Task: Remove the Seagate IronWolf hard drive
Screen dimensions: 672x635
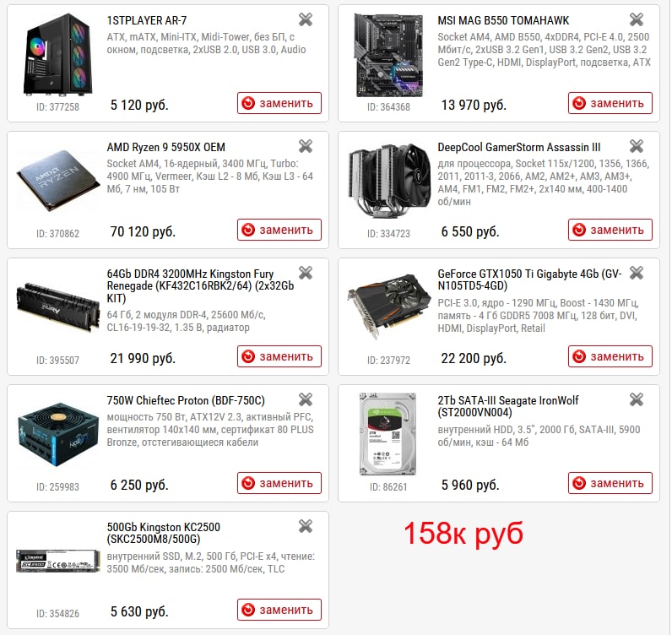Action: point(637,399)
